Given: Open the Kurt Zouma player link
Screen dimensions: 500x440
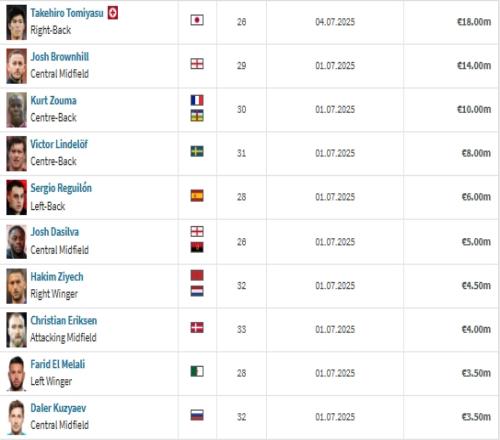Looking at the screenshot, I should (53, 100).
